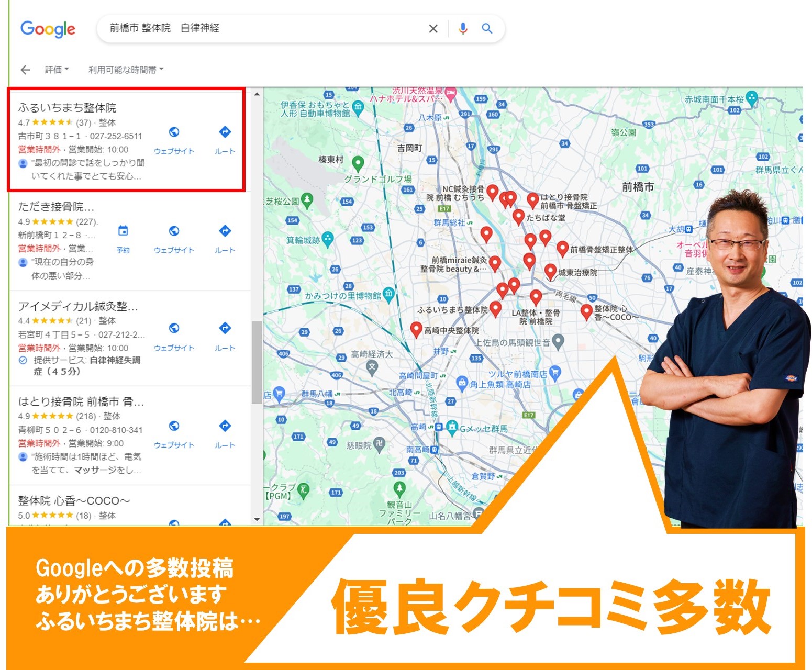The image size is (812, 670).
Task: Click the かみつけの里博物館 map marker
Action: (388, 294)
